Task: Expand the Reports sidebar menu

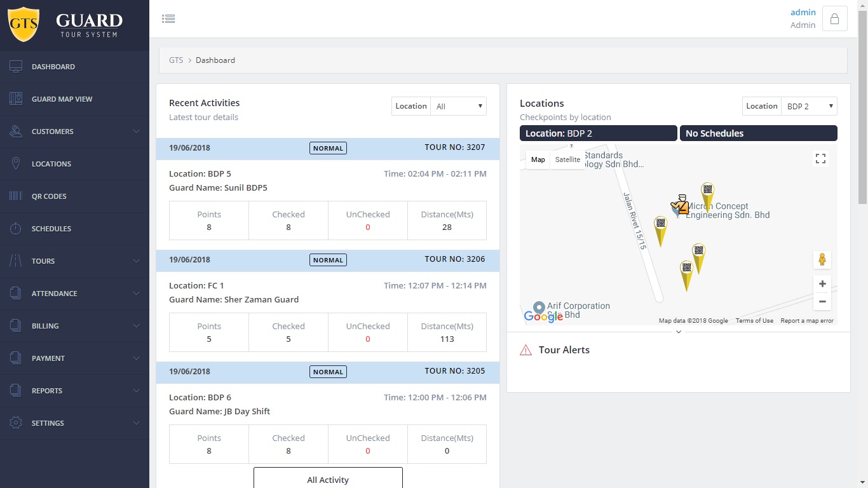Action: tap(74, 391)
